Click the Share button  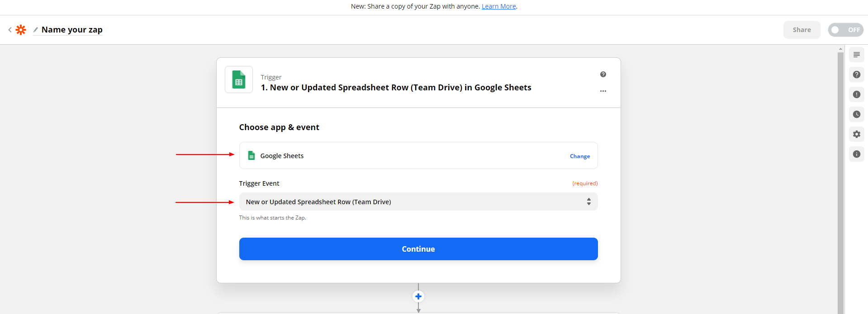(x=802, y=30)
